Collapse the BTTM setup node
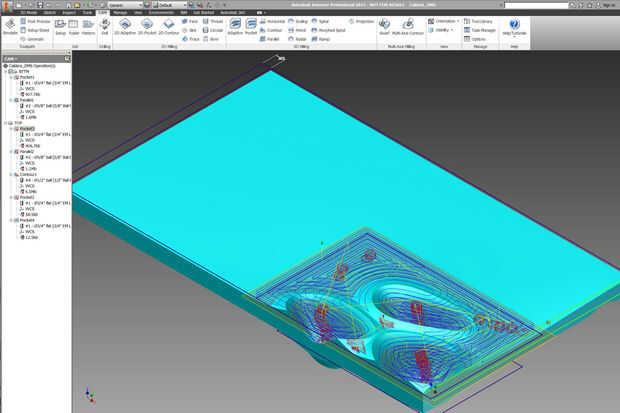Screen dimensions: 620x413 coord(6,72)
